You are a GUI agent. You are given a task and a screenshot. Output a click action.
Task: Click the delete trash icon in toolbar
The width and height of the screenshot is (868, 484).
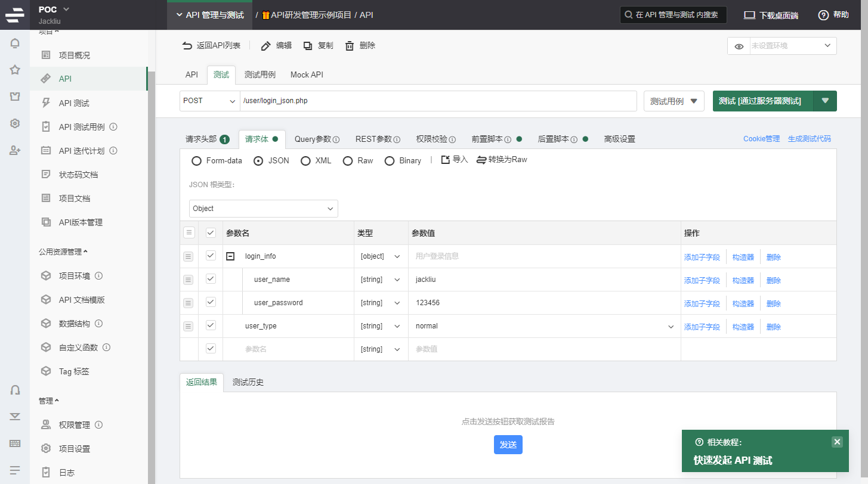pos(350,46)
